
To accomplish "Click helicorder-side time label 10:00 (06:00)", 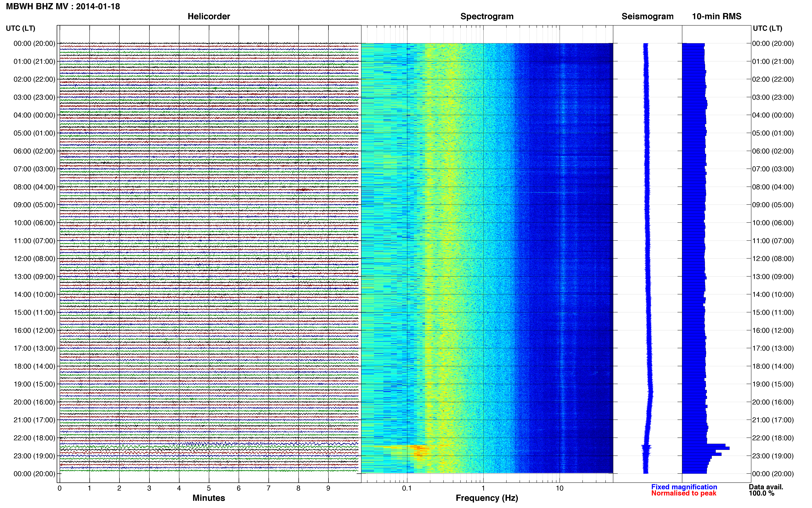I will click(x=34, y=223).
